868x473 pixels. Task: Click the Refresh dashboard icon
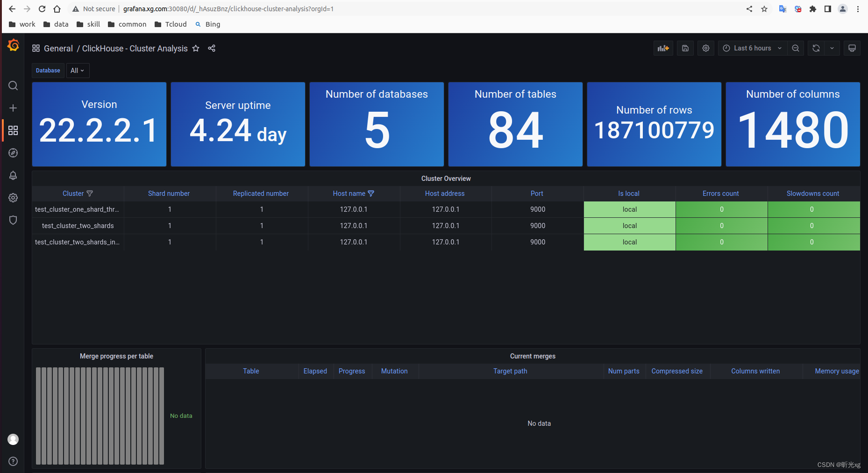(816, 48)
